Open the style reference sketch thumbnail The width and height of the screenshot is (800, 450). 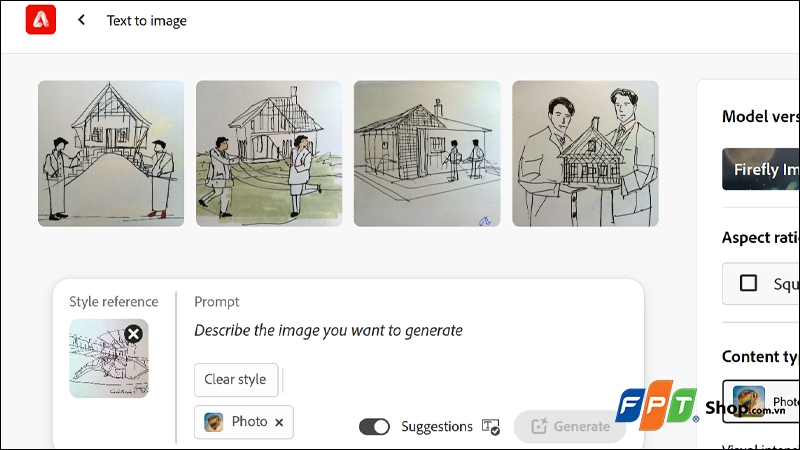109,359
